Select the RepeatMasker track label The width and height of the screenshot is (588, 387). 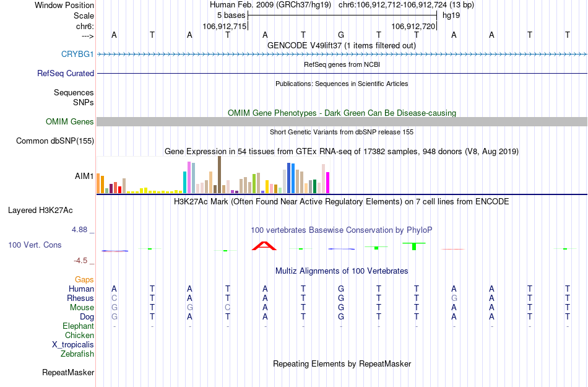(68, 372)
